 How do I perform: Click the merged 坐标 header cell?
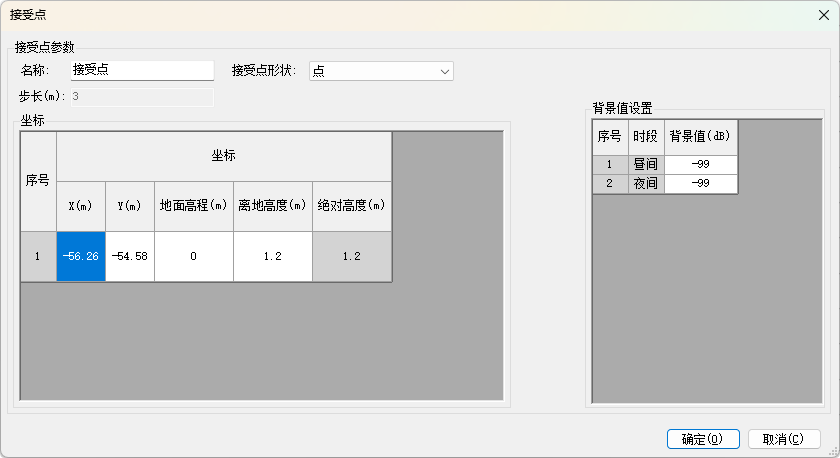[x=224, y=156]
